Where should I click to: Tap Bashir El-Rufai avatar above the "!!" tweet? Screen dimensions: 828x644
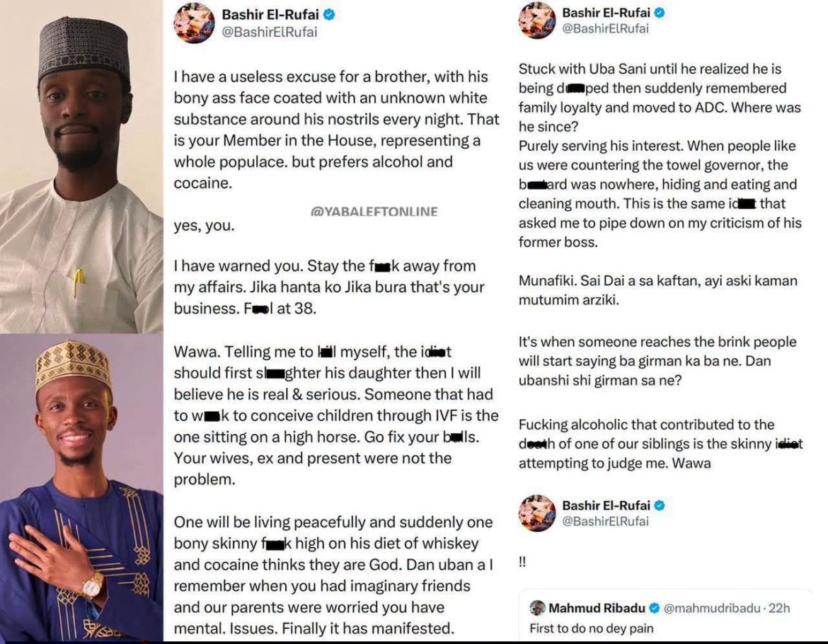click(537, 512)
